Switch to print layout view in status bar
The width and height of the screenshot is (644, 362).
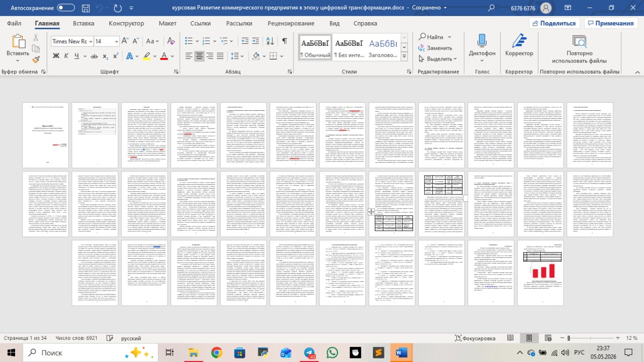(x=529, y=338)
